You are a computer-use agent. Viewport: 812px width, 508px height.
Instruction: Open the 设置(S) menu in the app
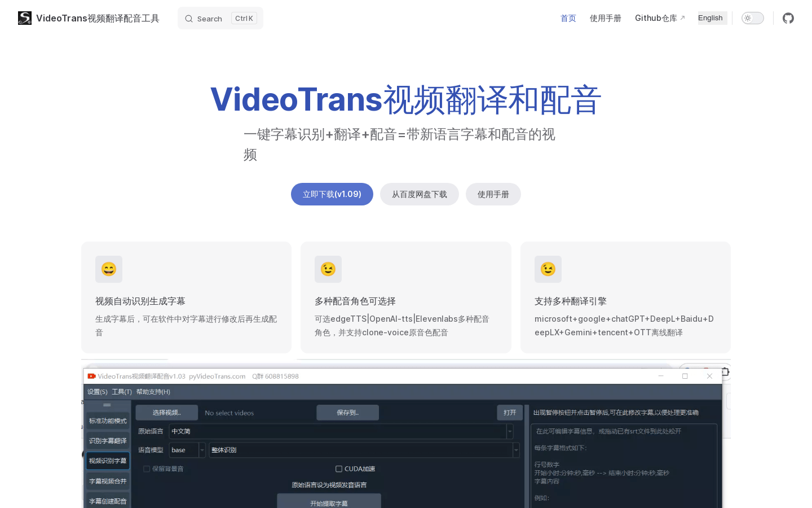point(97,392)
